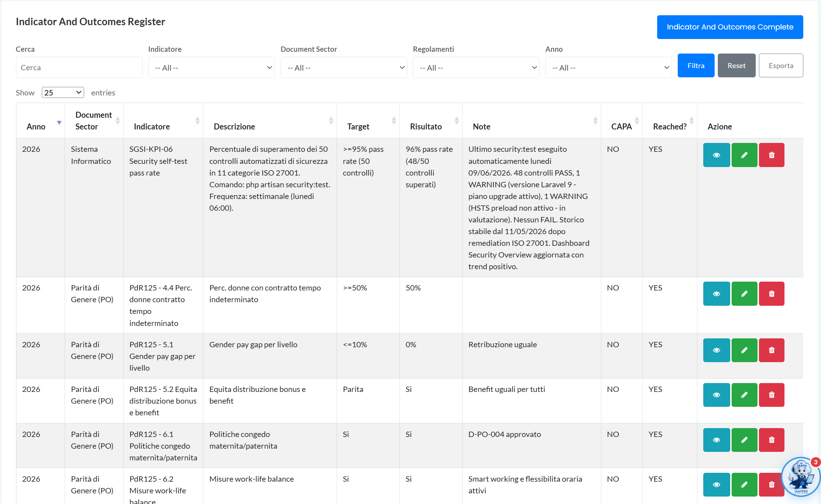
Task: View the PdR125 - 5.1 Gender pay gap row
Action: tap(716, 350)
